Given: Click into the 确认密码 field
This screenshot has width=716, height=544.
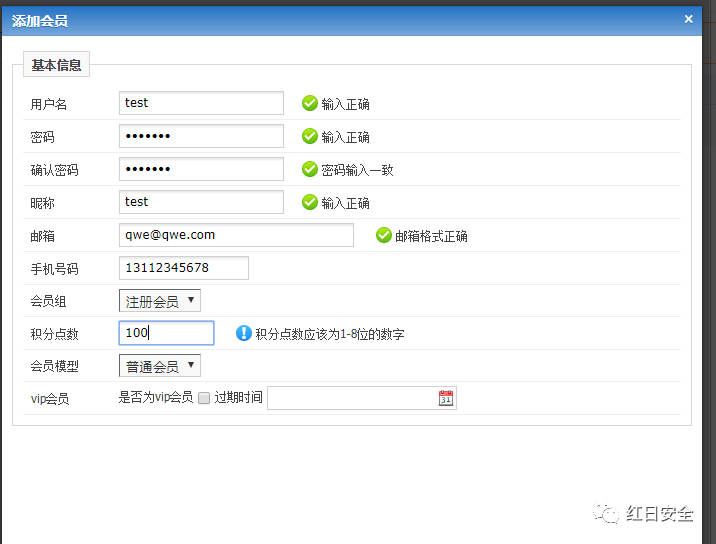Looking at the screenshot, I should tap(201, 169).
